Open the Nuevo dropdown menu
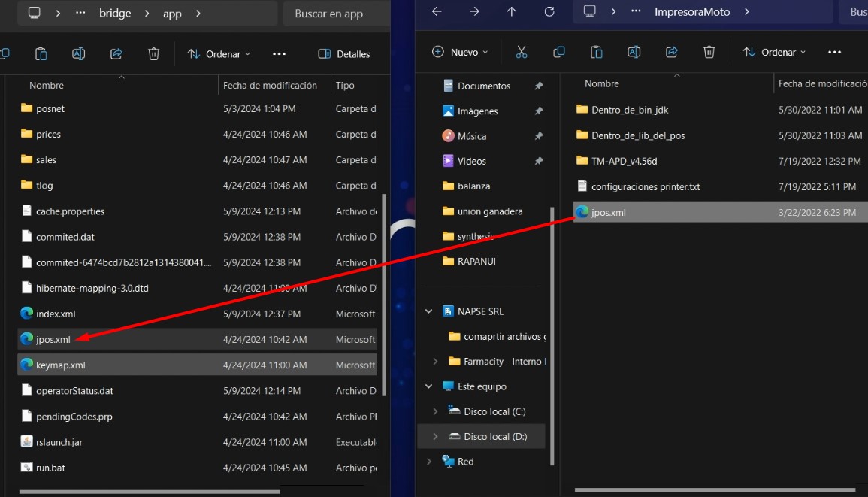Viewport: 868px width, 497px height. point(460,52)
